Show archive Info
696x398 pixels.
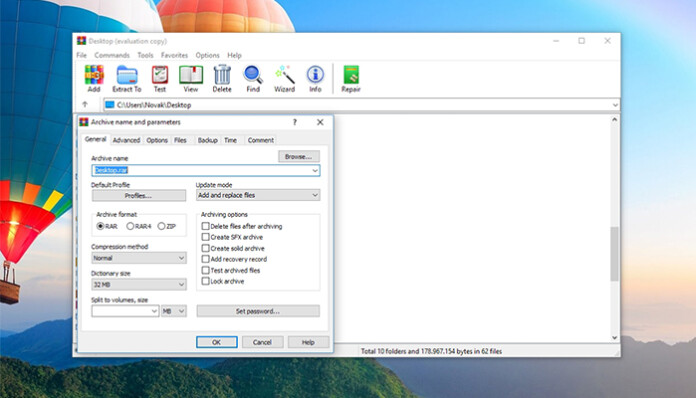click(315, 79)
